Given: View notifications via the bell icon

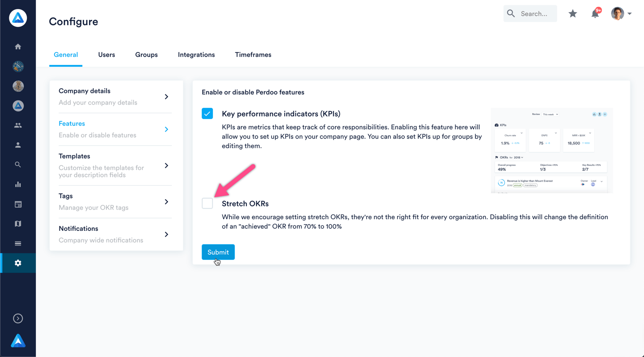Looking at the screenshot, I should (x=595, y=14).
